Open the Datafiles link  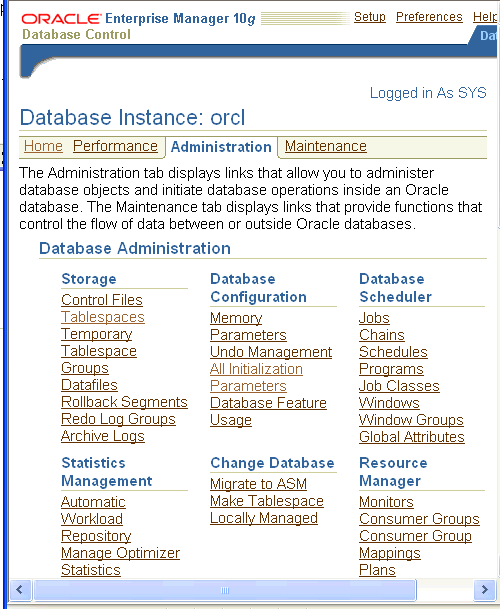click(x=89, y=385)
